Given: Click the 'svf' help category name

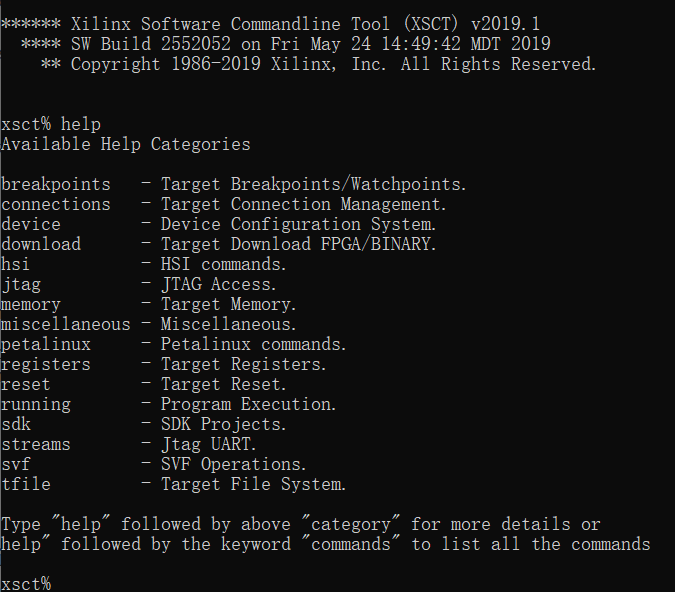Looking at the screenshot, I should point(16,465).
